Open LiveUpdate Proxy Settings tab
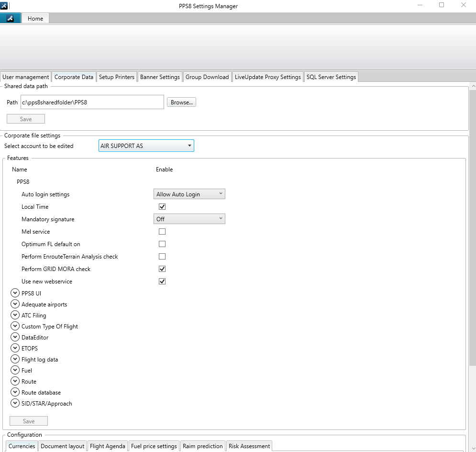The width and height of the screenshot is (476, 452). [x=268, y=77]
